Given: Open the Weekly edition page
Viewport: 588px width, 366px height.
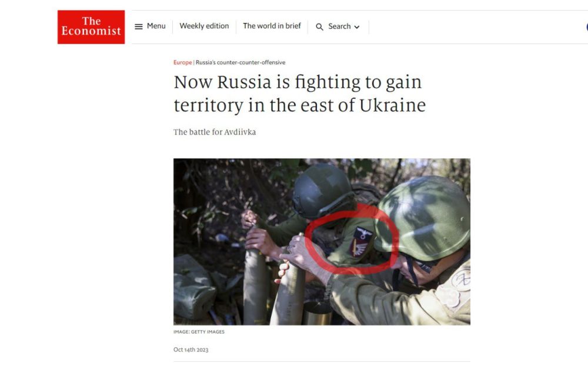Looking at the screenshot, I should 204,26.
